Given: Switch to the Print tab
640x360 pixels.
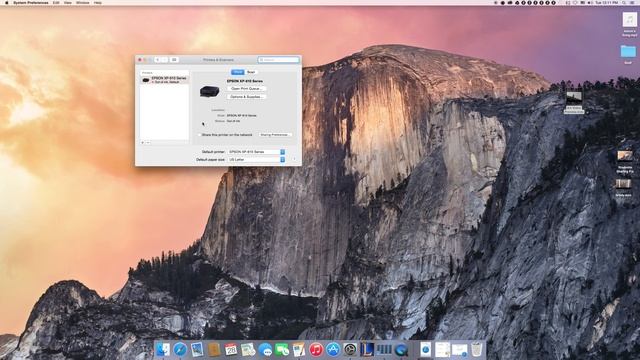Looking at the screenshot, I should point(238,72).
